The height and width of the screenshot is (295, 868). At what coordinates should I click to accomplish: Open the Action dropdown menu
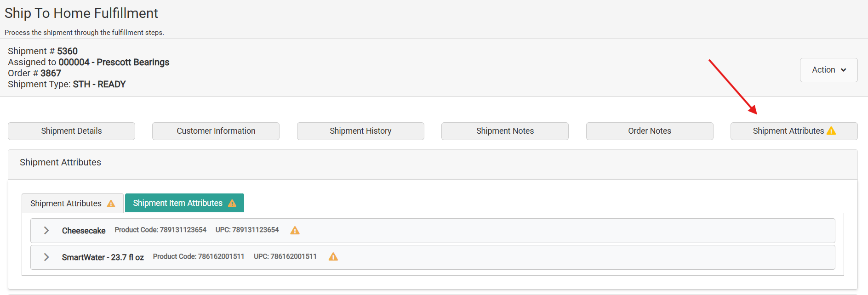coord(828,70)
